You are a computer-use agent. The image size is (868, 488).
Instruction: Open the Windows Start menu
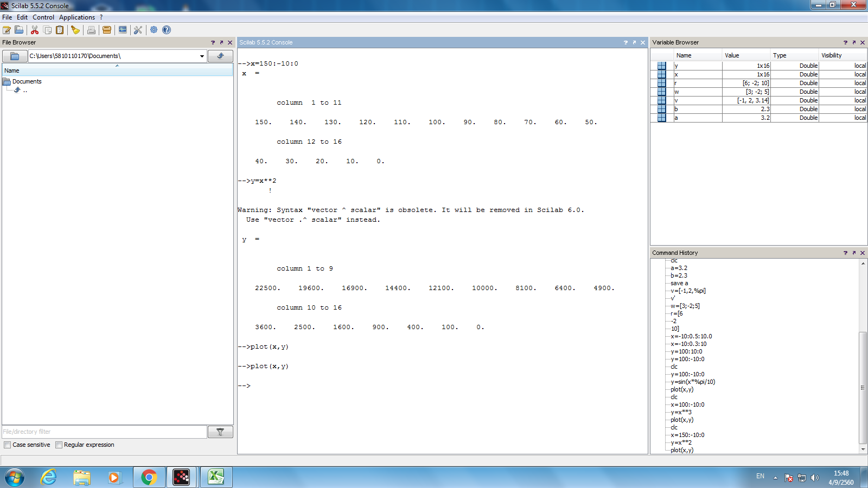[15, 477]
